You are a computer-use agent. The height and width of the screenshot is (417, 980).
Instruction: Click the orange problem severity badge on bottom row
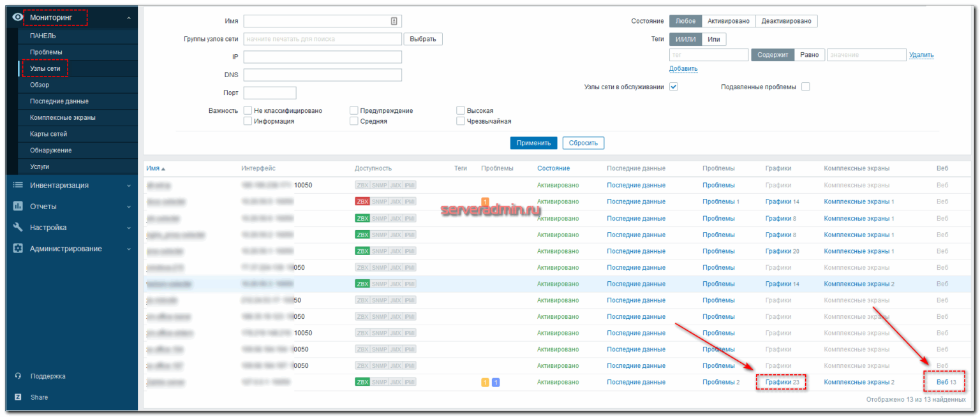click(x=484, y=381)
